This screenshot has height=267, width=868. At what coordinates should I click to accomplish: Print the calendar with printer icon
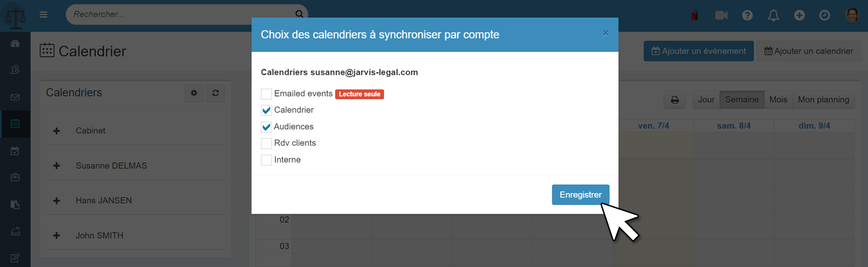(675, 100)
